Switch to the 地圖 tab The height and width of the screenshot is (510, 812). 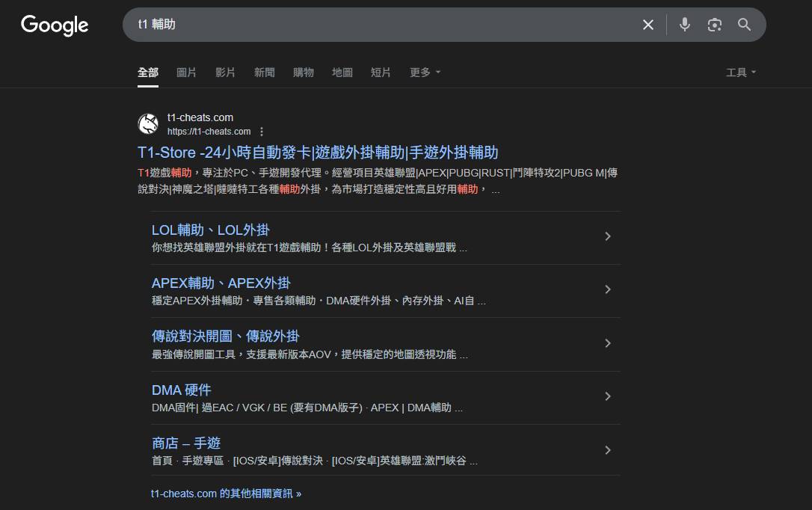[342, 73]
